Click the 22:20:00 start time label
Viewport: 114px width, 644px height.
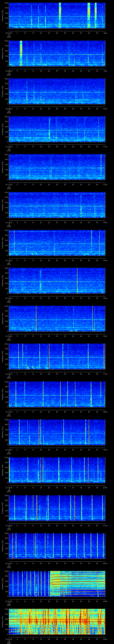9,525
